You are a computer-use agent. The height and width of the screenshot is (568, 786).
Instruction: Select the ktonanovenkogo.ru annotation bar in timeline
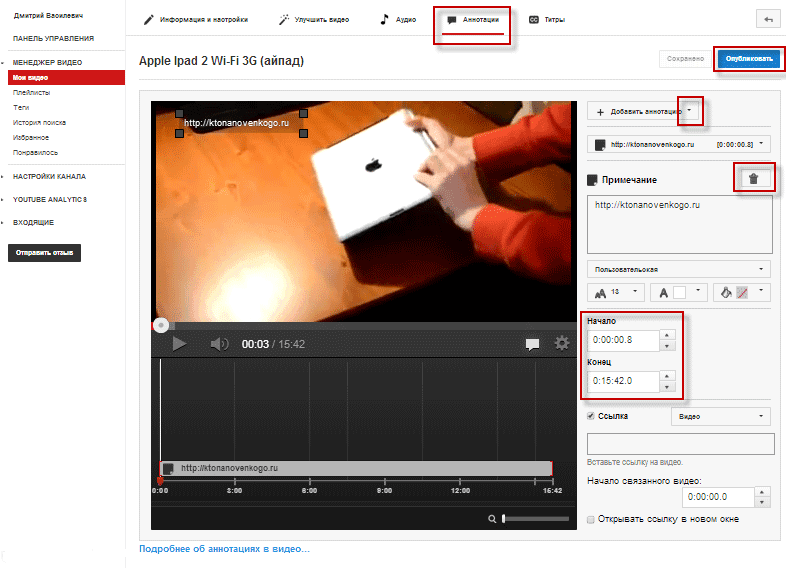coord(356,468)
